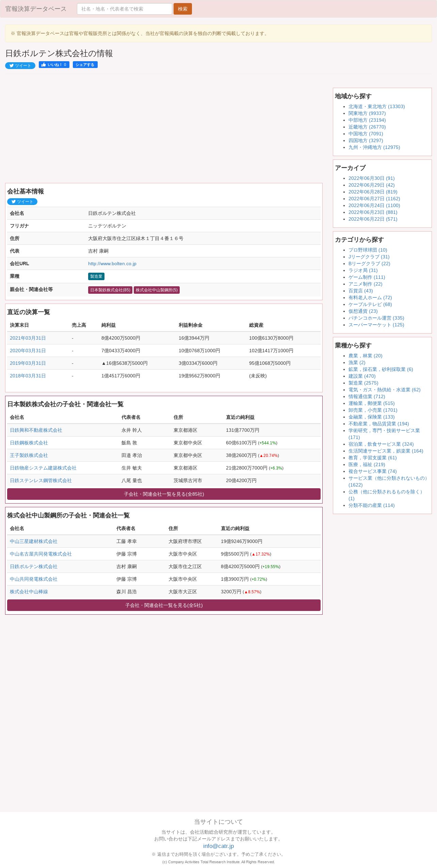Focus the company name search field

124,9
